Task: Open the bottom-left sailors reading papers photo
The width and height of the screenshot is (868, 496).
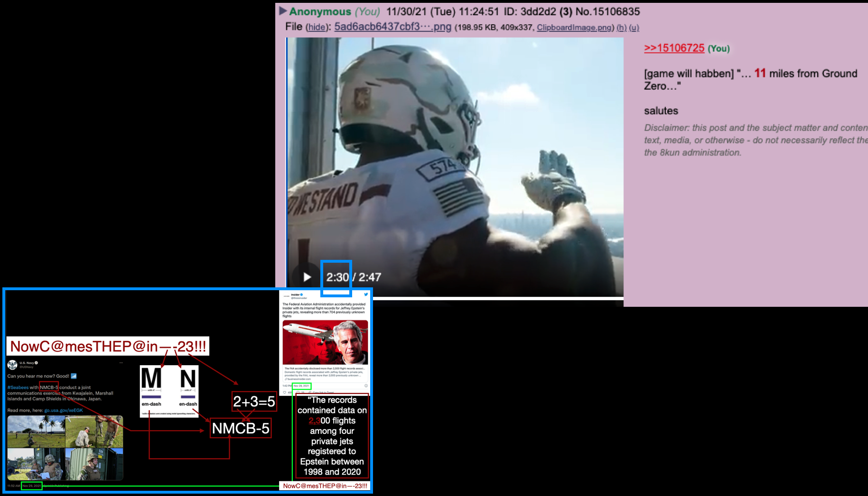Action: (36, 464)
